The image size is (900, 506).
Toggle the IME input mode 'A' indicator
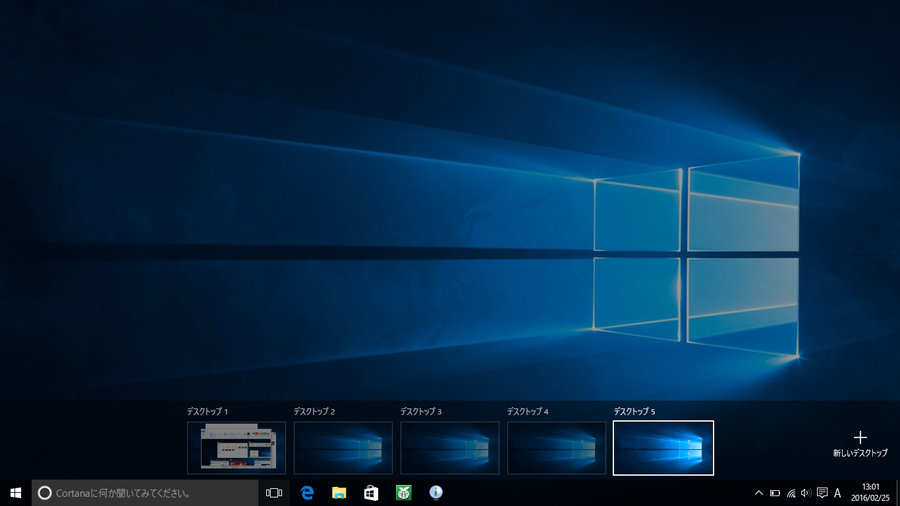click(838, 493)
